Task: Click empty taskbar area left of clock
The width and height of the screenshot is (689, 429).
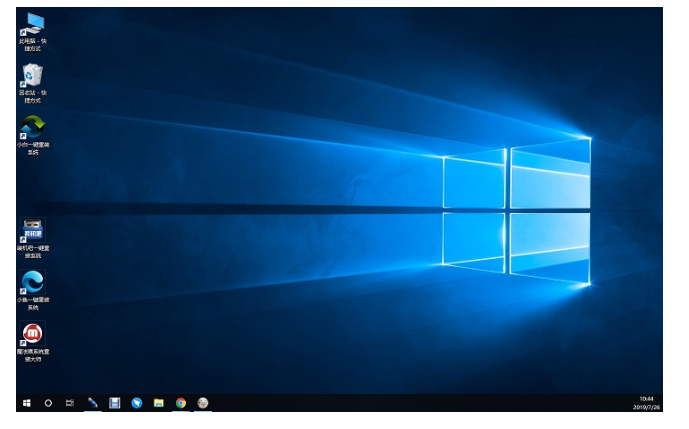Action: (x=450, y=402)
